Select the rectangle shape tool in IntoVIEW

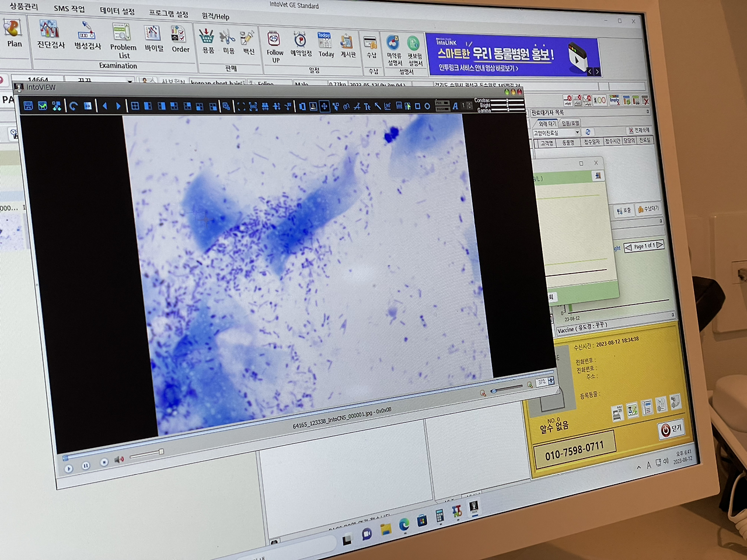[x=417, y=106]
